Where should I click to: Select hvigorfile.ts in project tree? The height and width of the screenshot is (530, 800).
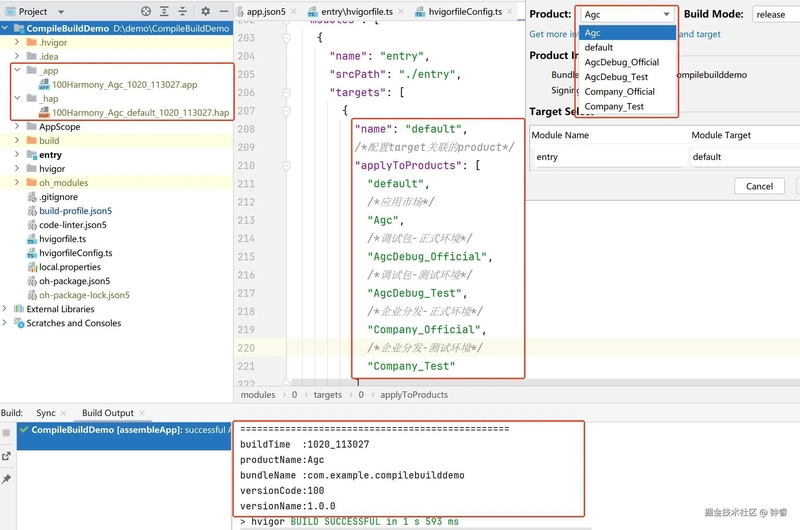[x=62, y=239]
